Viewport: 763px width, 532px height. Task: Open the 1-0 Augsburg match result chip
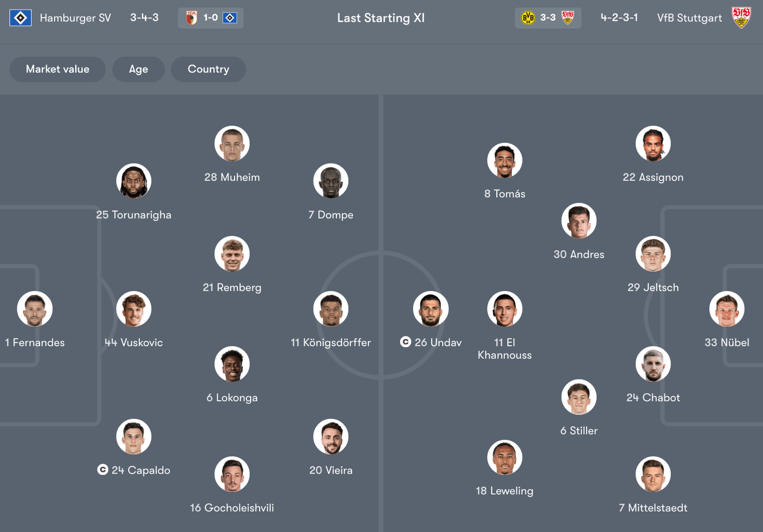(211, 17)
